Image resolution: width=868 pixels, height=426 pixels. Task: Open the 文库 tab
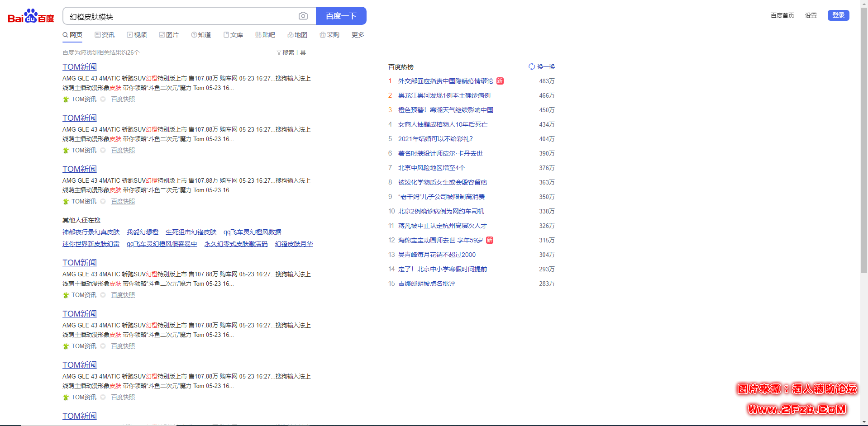pyautogui.click(x=233, y=35)
